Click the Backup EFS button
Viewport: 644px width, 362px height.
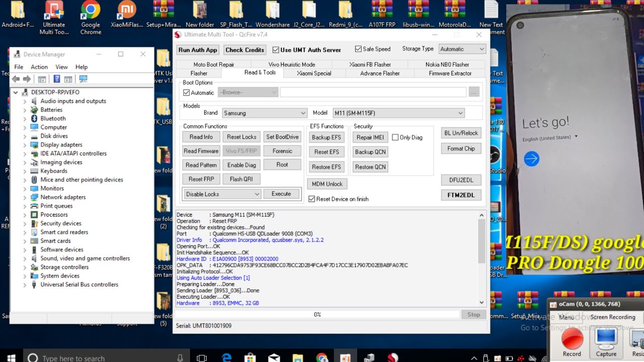click(x=326, y=137)
